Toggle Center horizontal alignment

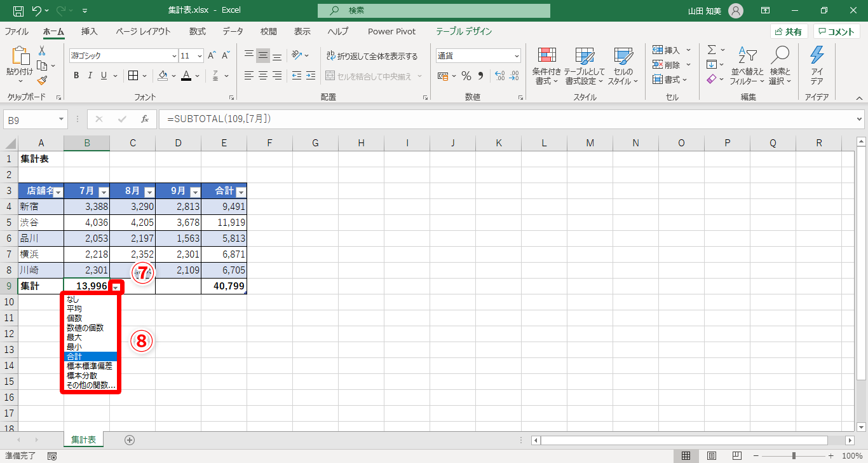(x=263, y=76)
